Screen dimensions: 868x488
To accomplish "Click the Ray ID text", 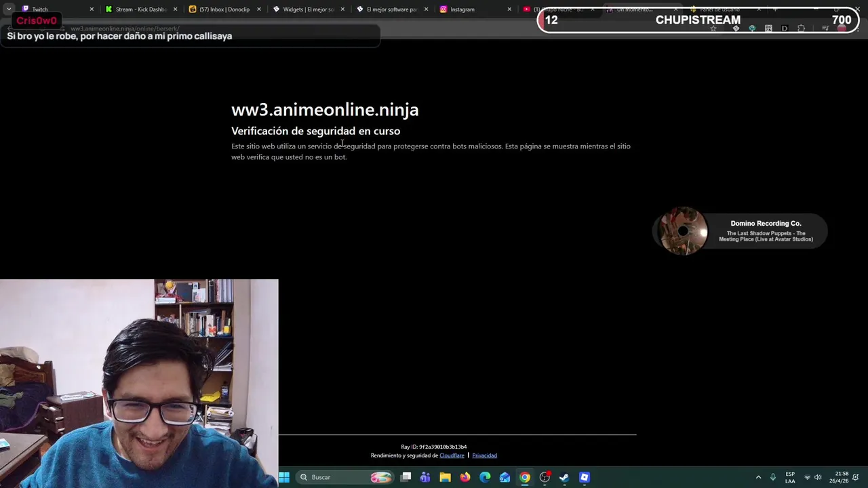I will [433, 447].
